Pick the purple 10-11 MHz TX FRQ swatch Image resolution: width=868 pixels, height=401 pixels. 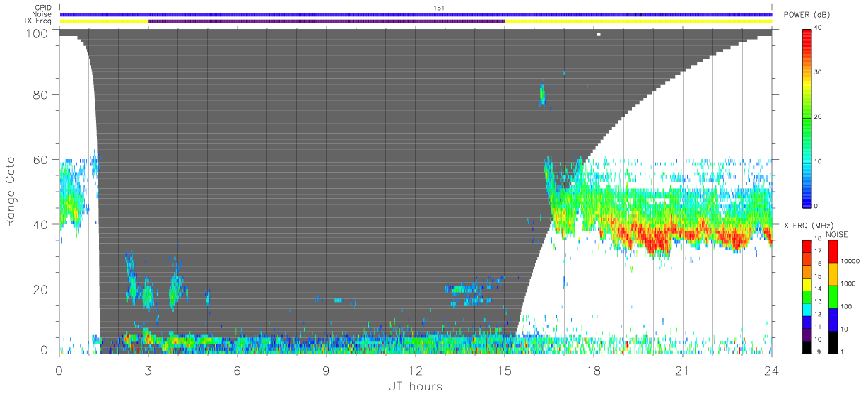coord(807,333)
